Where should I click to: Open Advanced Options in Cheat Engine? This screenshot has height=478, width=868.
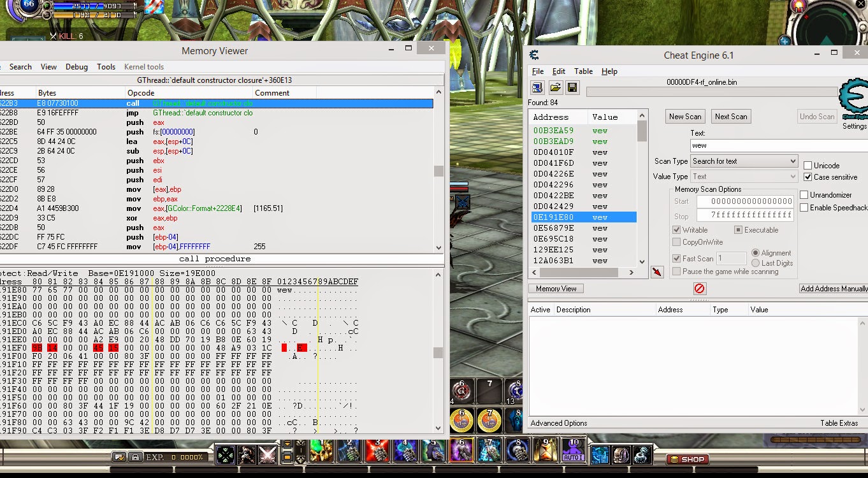pos(559,423)
